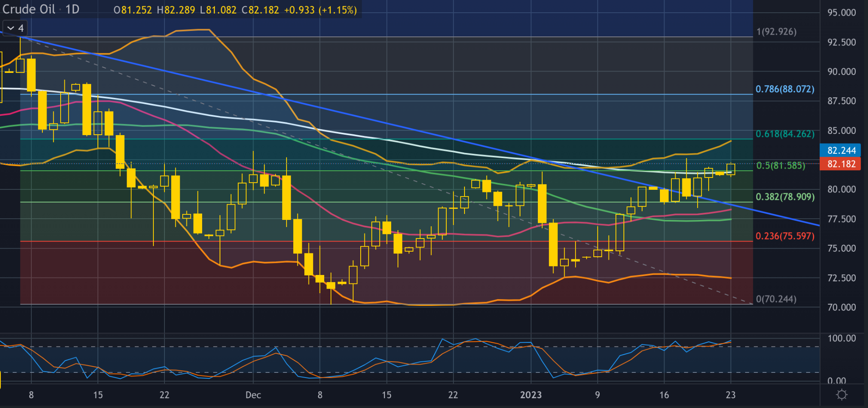The width and height of the screenshot is (868, 408).
Task: Click Fibonacci level label 0.5(81.585)
Action: pyautogui.click(x=781, y=165)
